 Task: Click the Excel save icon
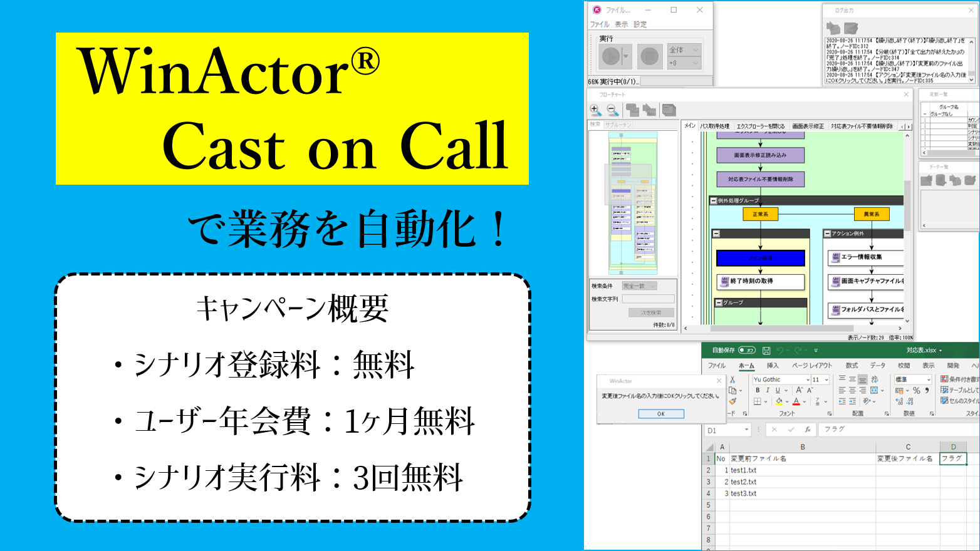(x=766, y=351)
